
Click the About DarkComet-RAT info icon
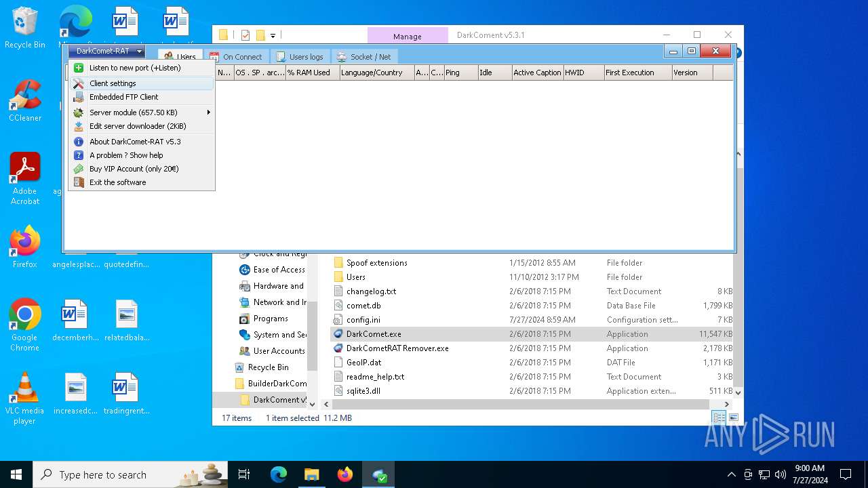pos(79,142)
